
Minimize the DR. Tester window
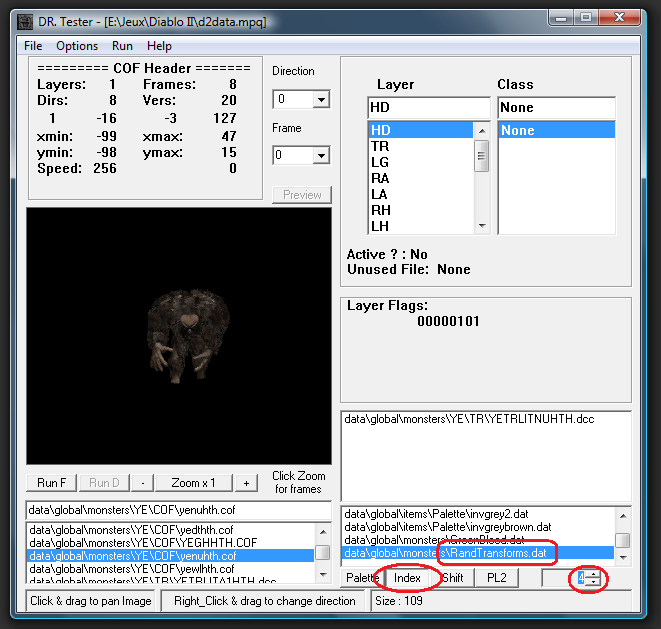tap(561, 18)
